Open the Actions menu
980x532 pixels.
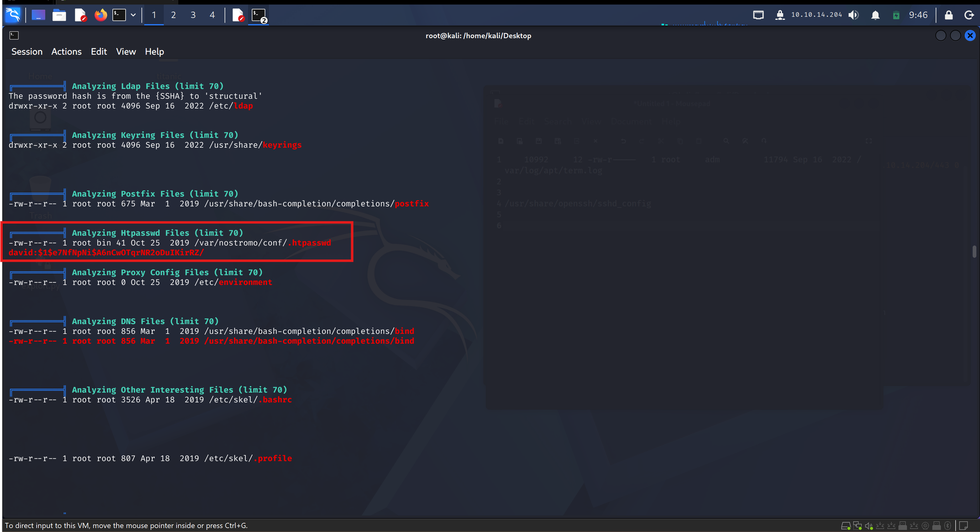[x=67, y=51]
